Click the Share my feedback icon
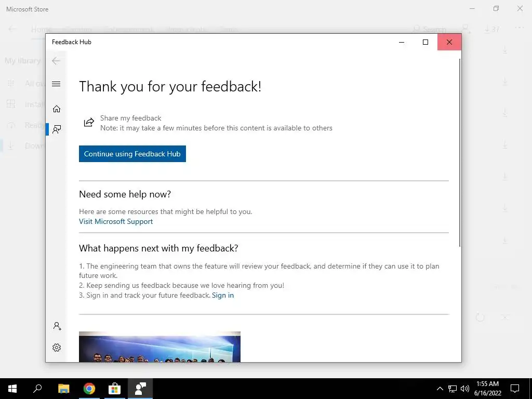The width and height of the screenshot is (532, 399). (x=89, y=123)
